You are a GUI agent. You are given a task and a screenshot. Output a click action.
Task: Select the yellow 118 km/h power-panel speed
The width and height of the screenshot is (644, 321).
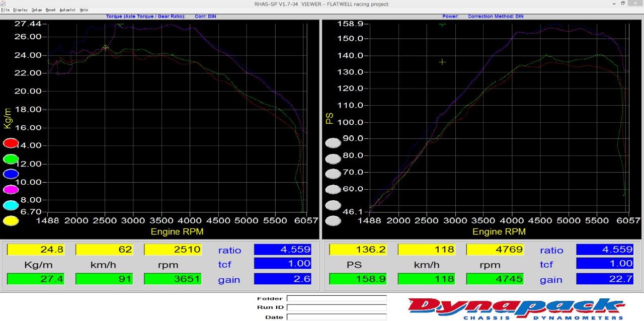[x=426, y=250]
